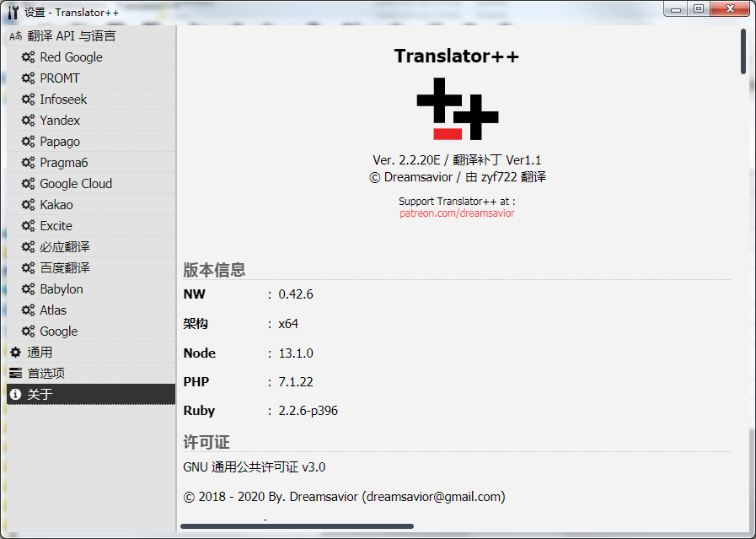
Task: Select PROMT in the sidebar
Action: point(91,78)
